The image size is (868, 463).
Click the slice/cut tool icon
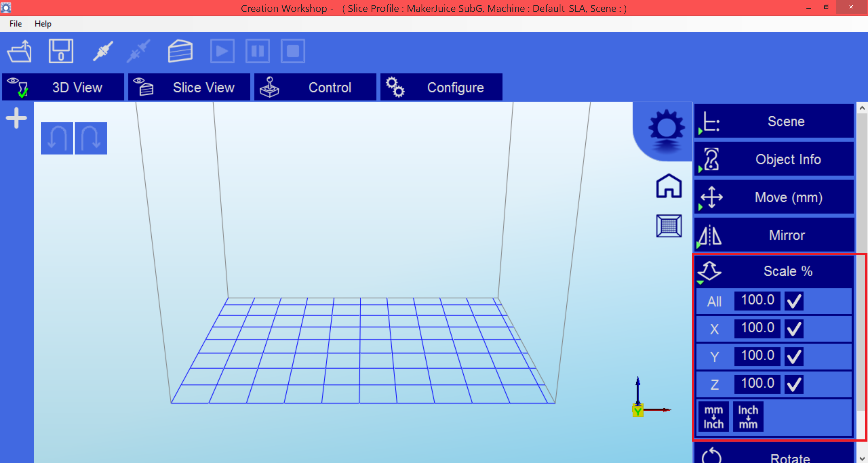(x=180, y=51)
